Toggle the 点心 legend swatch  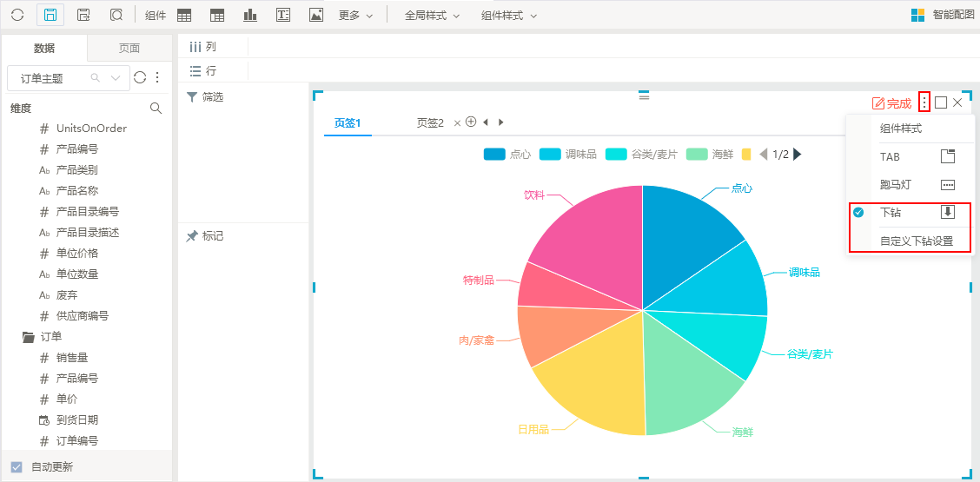tap(493, 155)
